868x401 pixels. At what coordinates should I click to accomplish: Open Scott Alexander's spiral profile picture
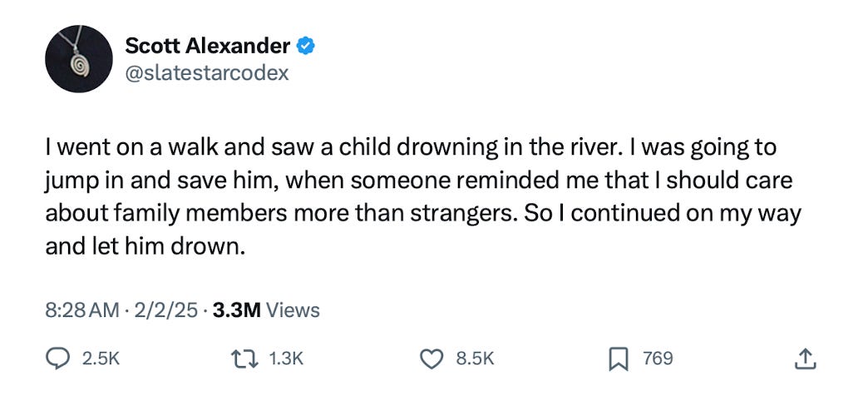pyautogui.click(x=79, y=59)
